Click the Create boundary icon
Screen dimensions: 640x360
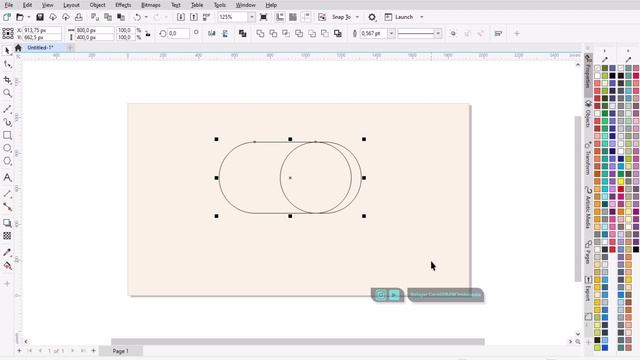(x=338, y=33)
